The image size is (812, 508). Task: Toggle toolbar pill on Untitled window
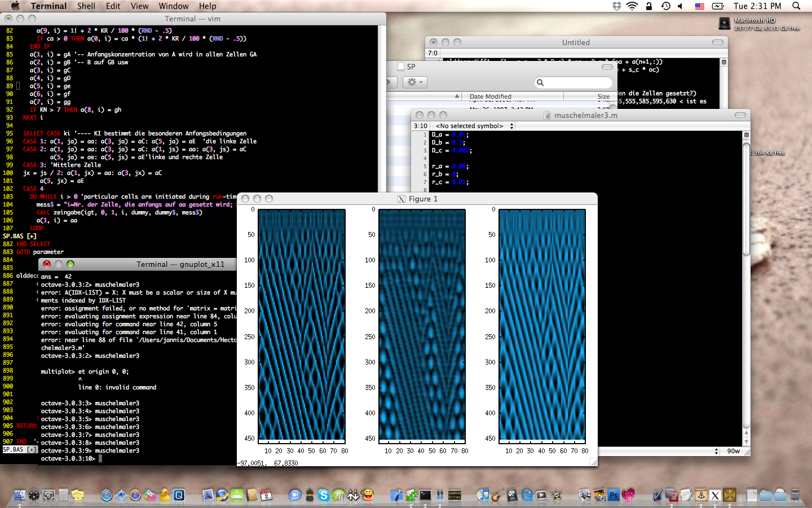click(x=717, y=42)
